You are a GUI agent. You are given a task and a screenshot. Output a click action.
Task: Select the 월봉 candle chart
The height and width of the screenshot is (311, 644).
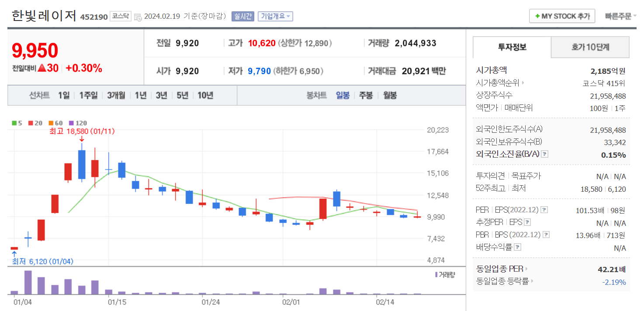coord(390,95)
